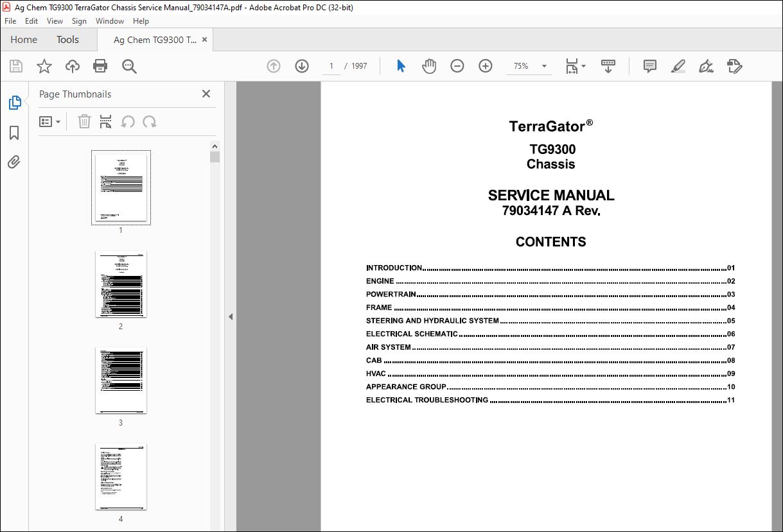Click POWERTRAIN contents entry
Image resolution: width=783 pixels, height=532 pixels.
[x=550, y=295]
